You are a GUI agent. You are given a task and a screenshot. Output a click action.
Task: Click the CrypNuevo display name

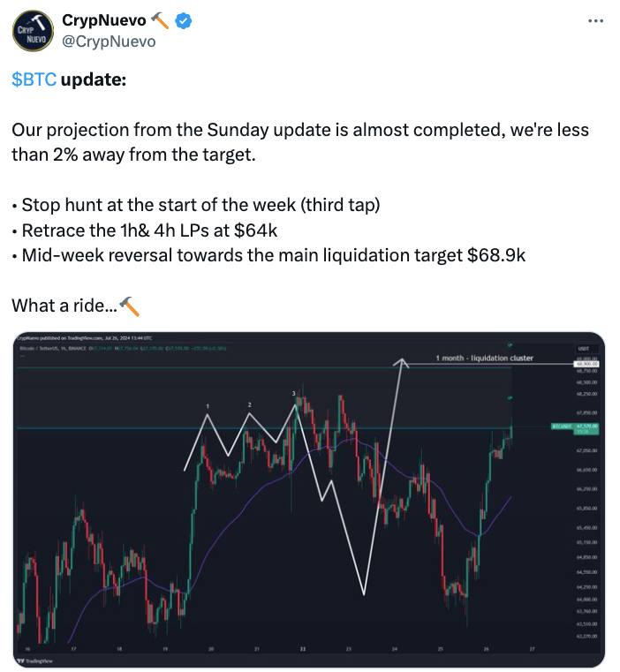click(x=103, y=20)
